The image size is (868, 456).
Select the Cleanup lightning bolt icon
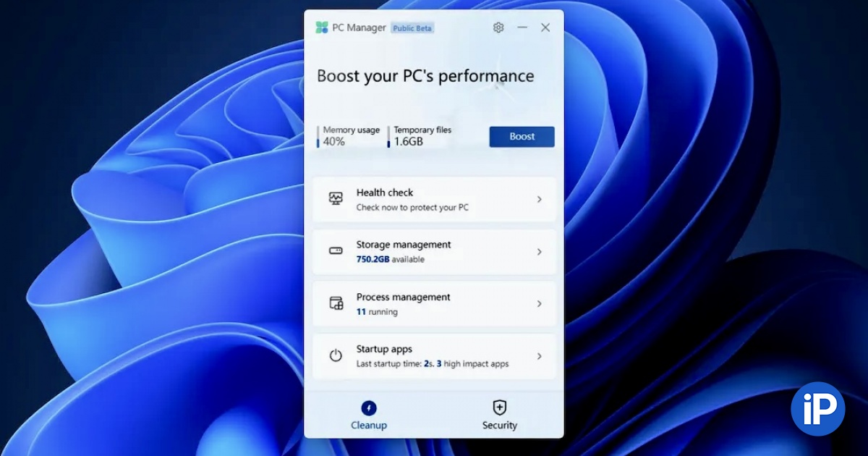point(369,408)
